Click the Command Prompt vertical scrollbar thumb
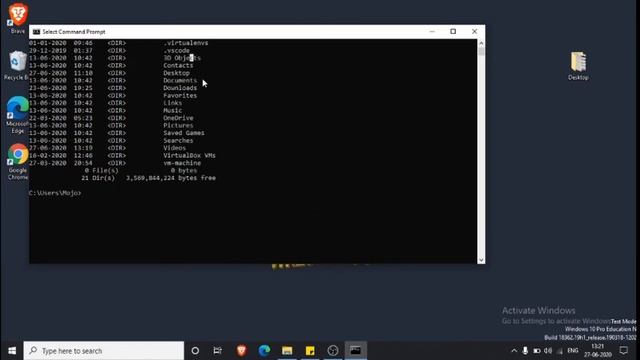Screen dimensions: 640x360 tap(481, 51)
